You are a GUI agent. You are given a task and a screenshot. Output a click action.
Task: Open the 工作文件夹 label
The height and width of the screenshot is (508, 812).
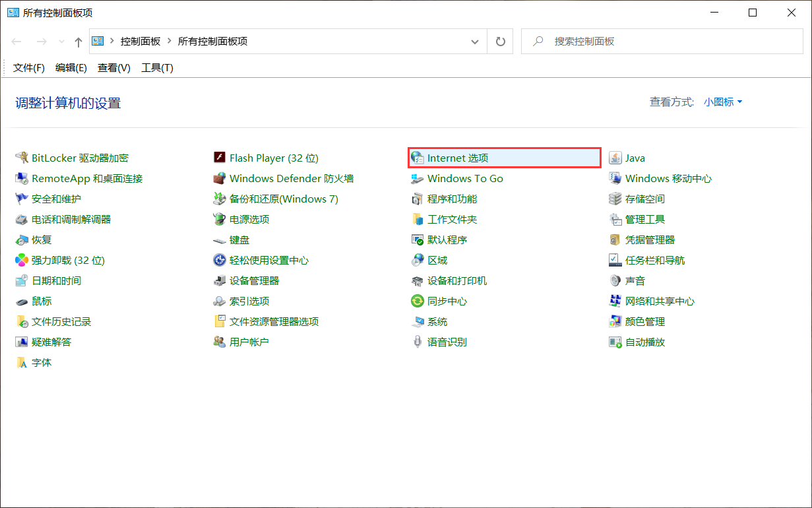[x=452, y=219]
